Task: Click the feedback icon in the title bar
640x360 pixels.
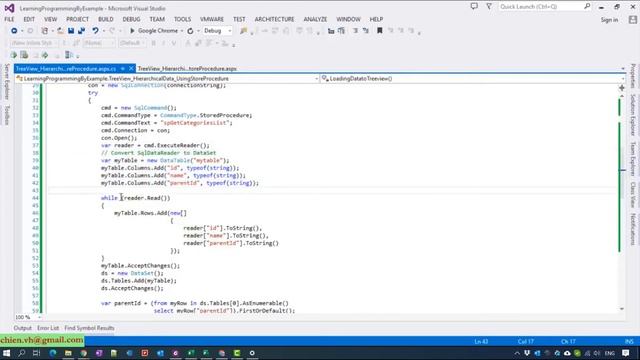Action: tap(474, 7)
